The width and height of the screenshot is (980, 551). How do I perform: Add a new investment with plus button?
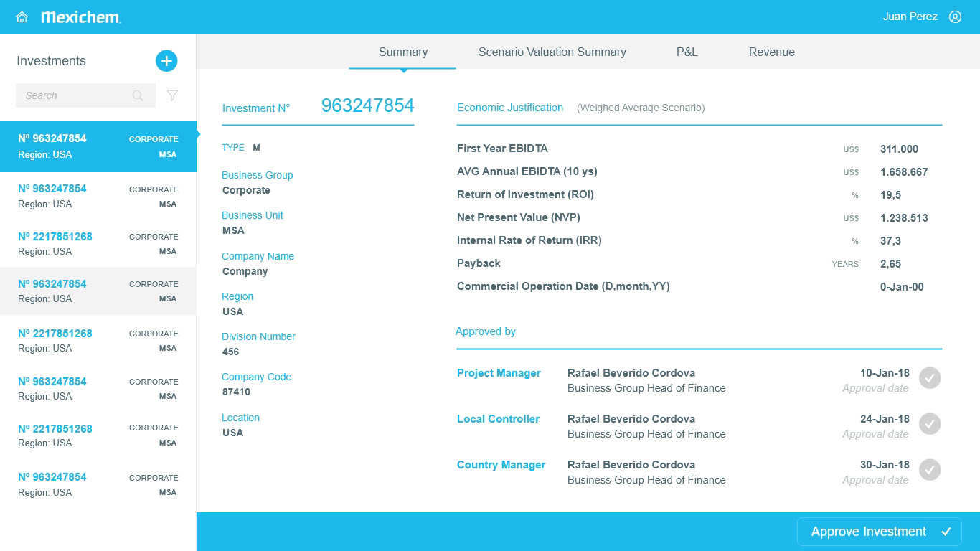[x=166, y=61]
